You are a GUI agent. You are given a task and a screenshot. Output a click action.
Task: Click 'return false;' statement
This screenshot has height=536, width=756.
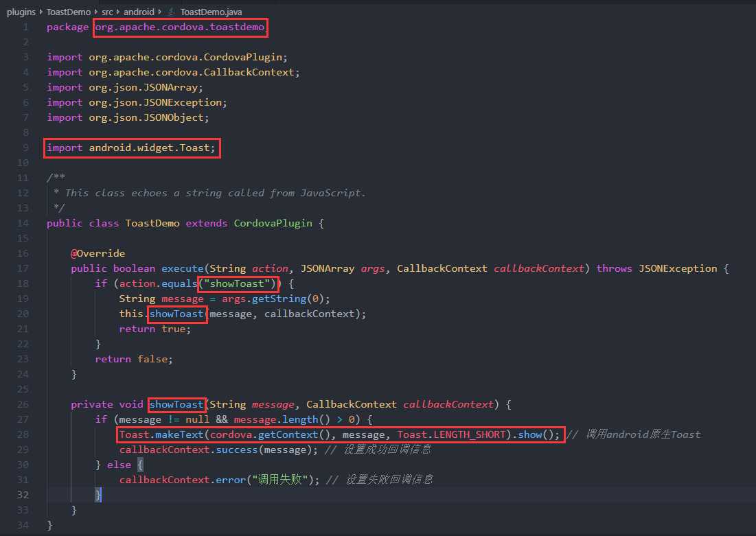[134, 359]
